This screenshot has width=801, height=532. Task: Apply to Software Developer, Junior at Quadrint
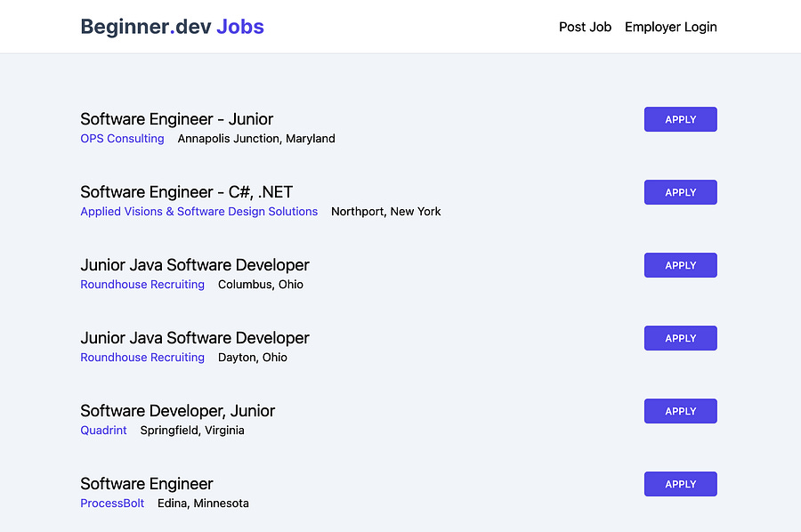681,411
